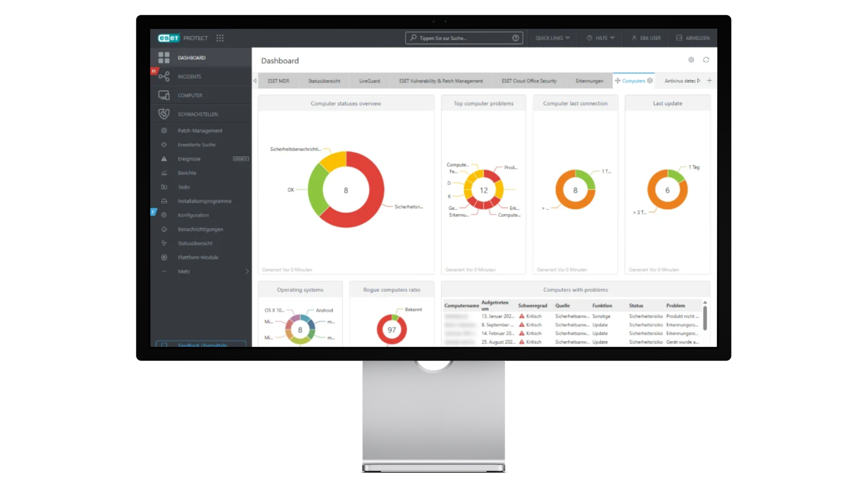The width and height of the screenshot is (868, 488).
Task: Open Feedback übermitteln button
Action: [x=201, y=344]
